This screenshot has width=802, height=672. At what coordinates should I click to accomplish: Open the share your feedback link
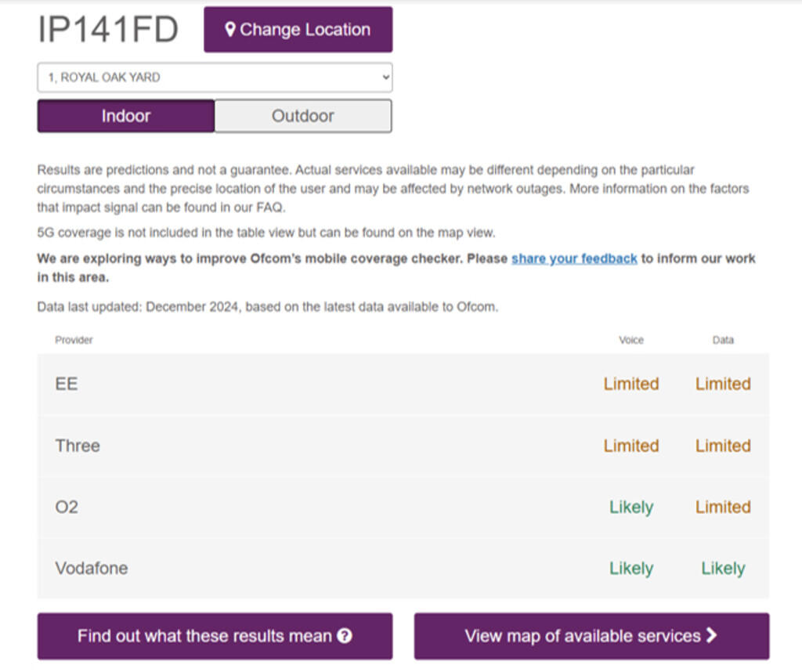[574, 258]
